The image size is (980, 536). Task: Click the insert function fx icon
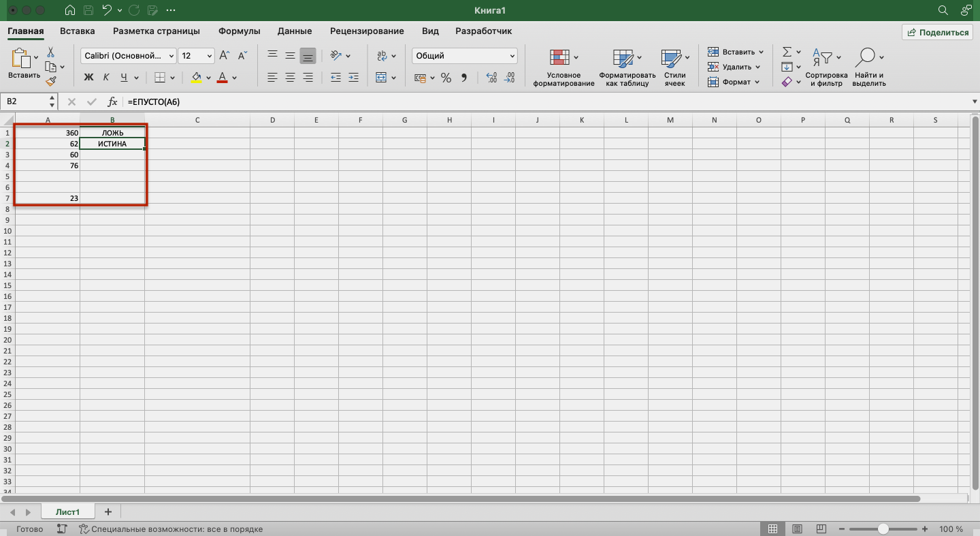(x=113, y=101)
